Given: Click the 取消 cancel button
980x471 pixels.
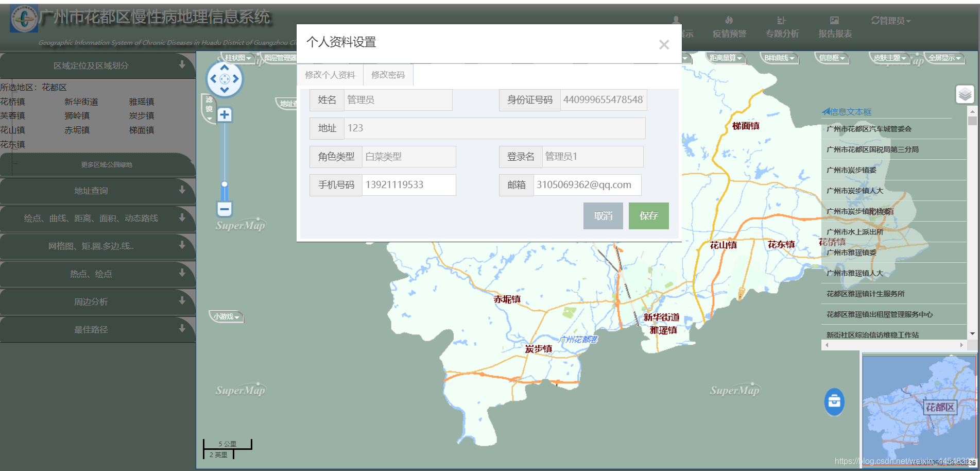Looking at the screenshot, I should click(603, 216).
